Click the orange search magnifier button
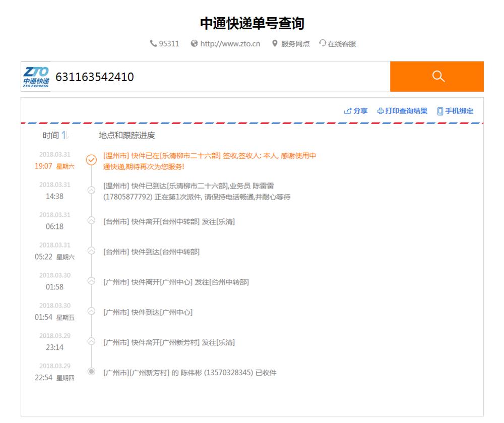 [437, 77]
